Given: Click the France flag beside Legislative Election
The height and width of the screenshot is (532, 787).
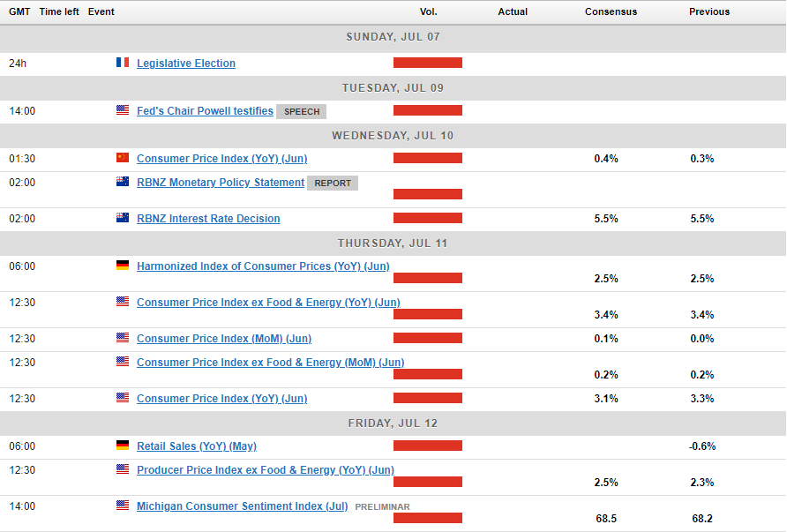Looking at the screenshot, I should pyautogui.click(x=123, y=63).
